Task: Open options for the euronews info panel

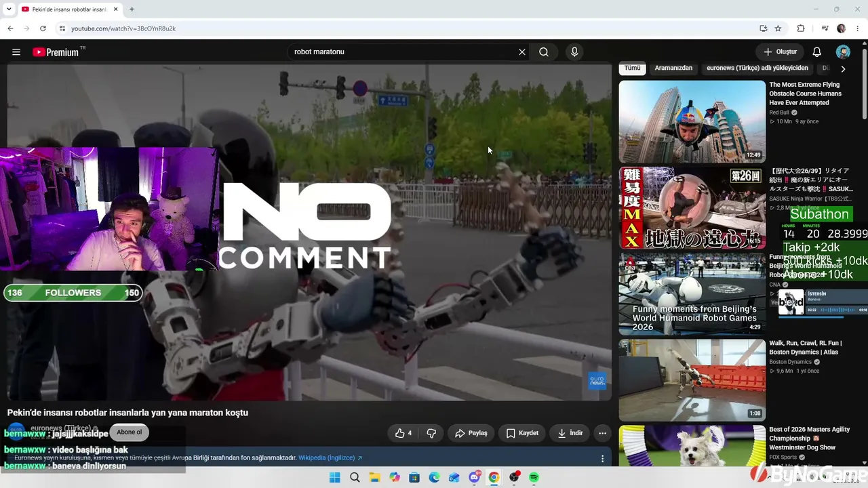Action: (x=602, y=459)
